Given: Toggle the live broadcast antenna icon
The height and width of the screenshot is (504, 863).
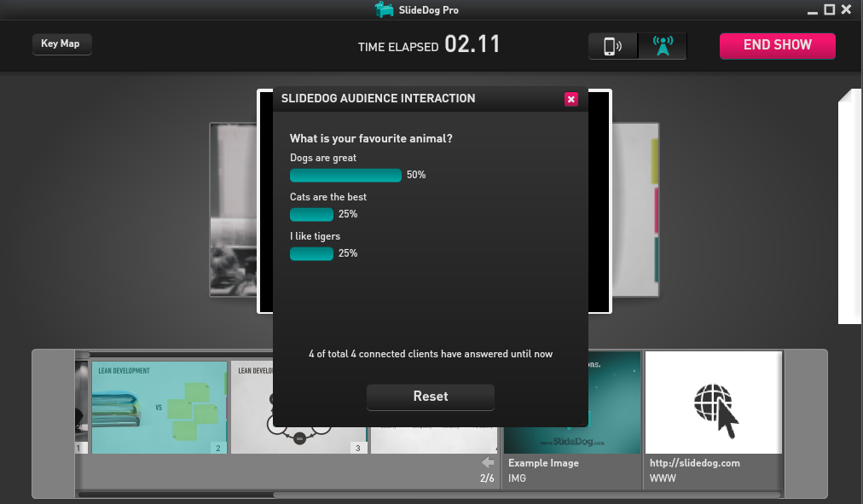Looking at the screenshot, I should 662,46.
